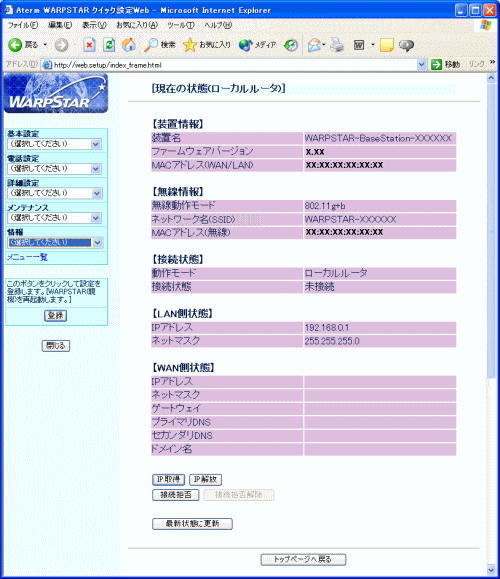500x579 pixels.
Task: Open the 基本設定 selection dropdown
Action: click(55, 144)
